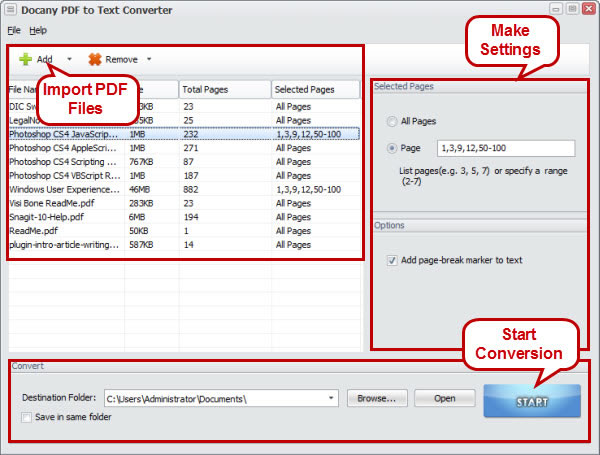The image size is (600, 455).
Task: Click the Open folder button
Action: tap(444, 398)
